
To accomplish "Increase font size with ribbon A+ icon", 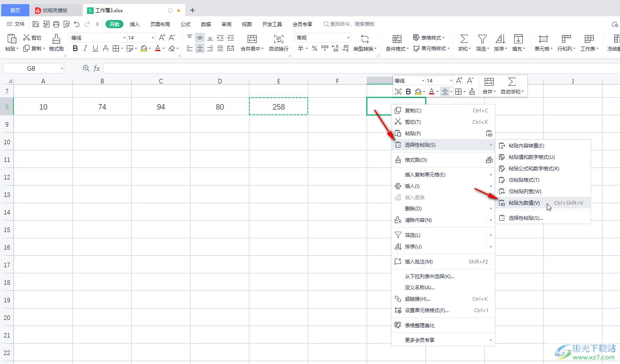I will point(162,38).
